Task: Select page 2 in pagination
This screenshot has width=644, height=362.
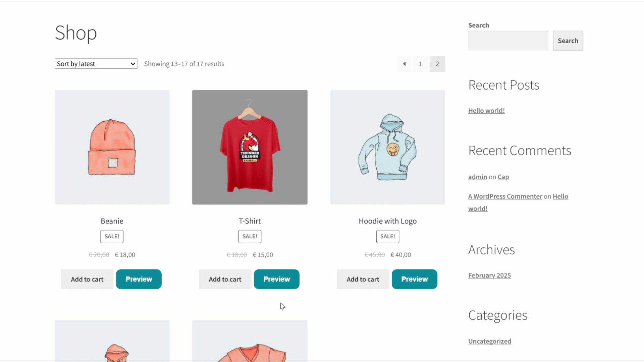Action: click(x=437, y=64)
